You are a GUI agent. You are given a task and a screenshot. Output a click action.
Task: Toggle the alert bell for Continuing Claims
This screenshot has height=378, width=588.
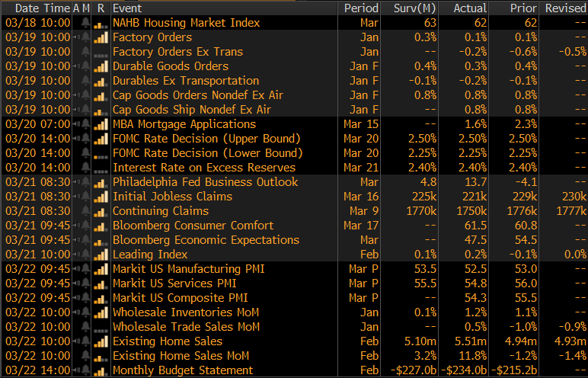[x=85, y=211]
